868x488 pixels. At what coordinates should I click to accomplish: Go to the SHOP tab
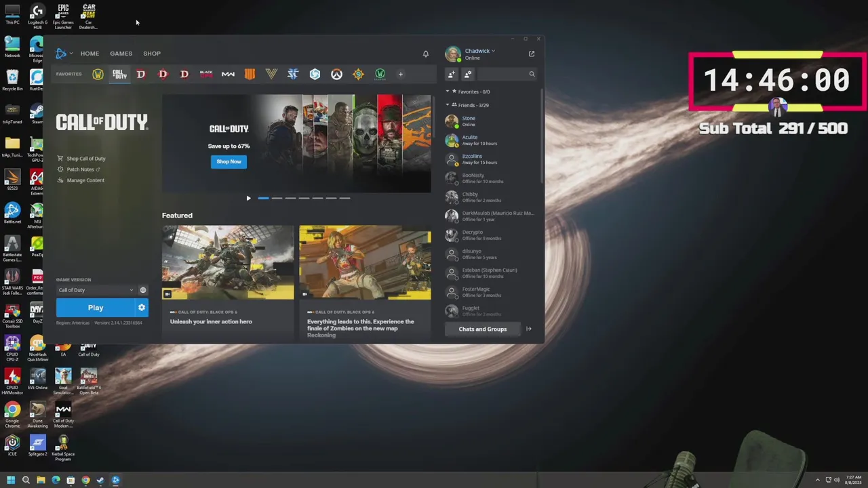tap(152, 54)
